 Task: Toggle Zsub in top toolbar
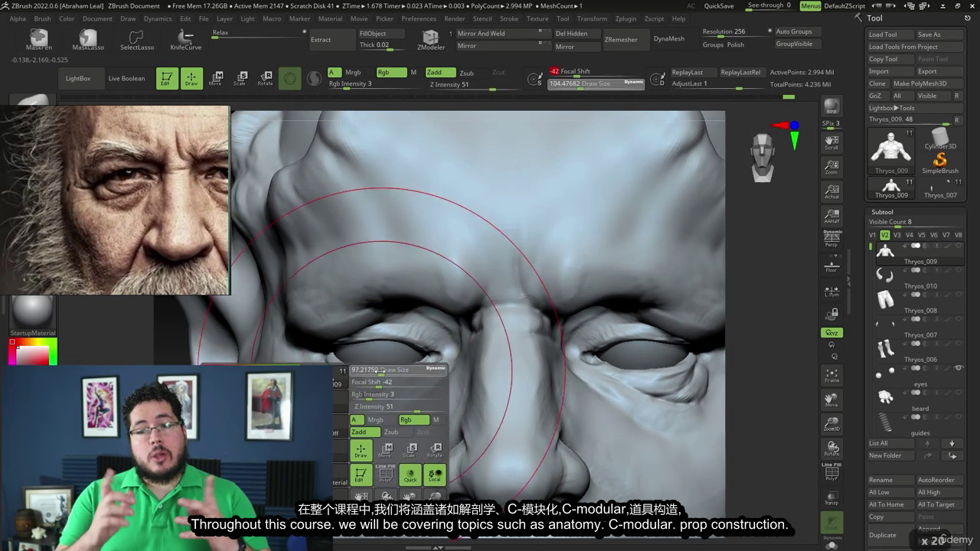click(466, 73)
